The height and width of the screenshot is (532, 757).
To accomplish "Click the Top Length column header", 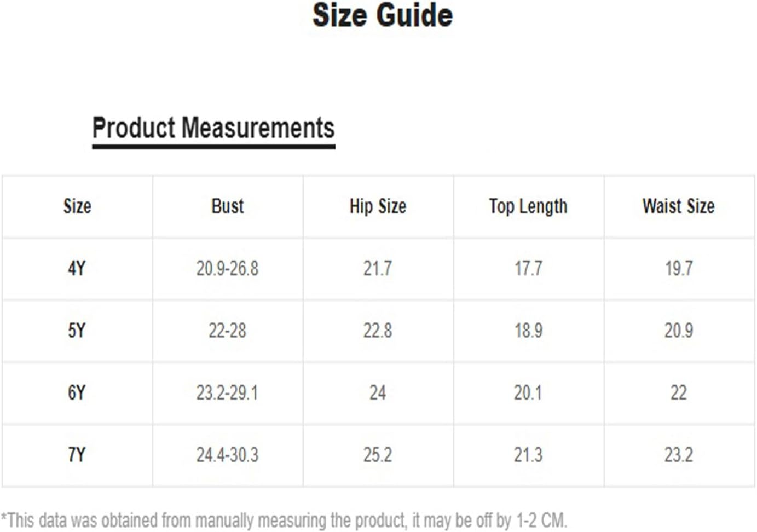I will point(528,206).
